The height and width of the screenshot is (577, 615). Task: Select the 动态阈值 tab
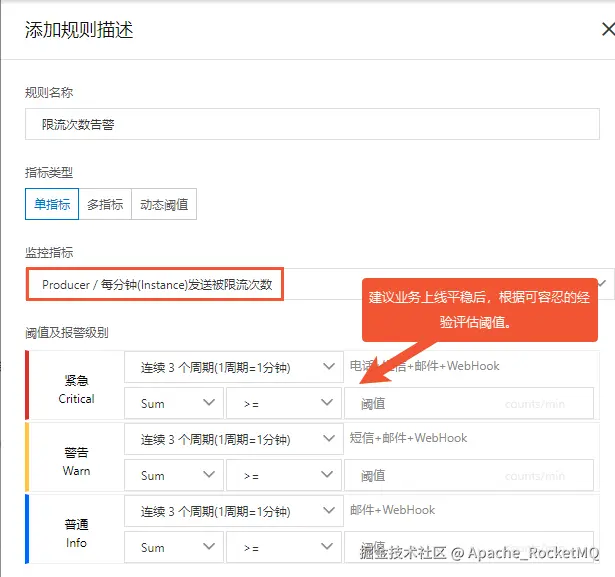tap(164, 204)
